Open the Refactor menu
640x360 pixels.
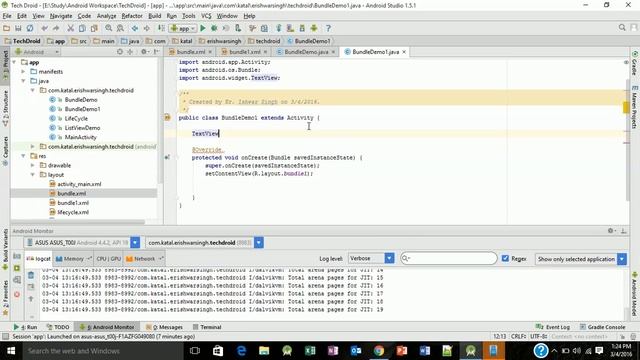point(132,16)
